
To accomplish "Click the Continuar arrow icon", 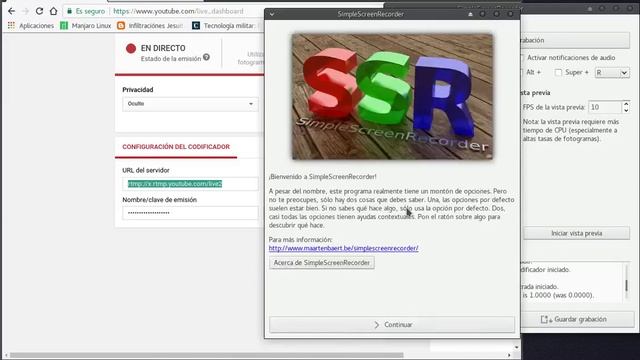I will click(377, 324).
